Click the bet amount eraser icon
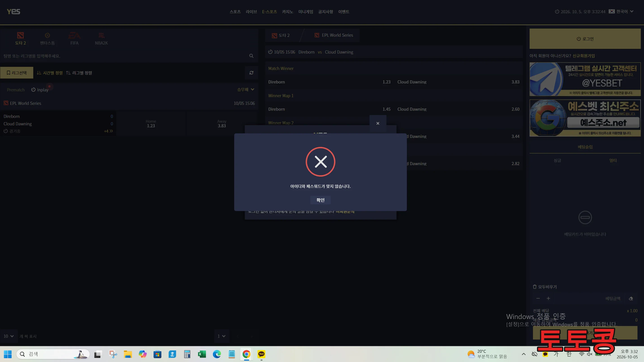Image resolution: width=644 pixels, height=362 pixels. click(x=631, y=299)
